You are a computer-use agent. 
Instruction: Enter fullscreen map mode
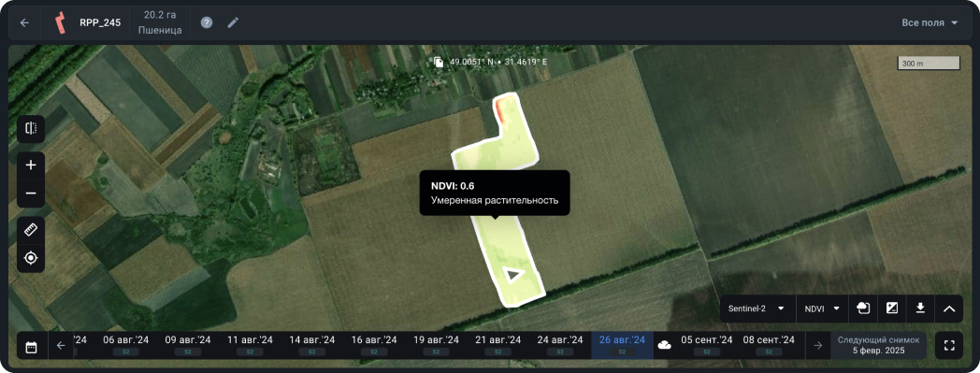(x=949, y=346)
